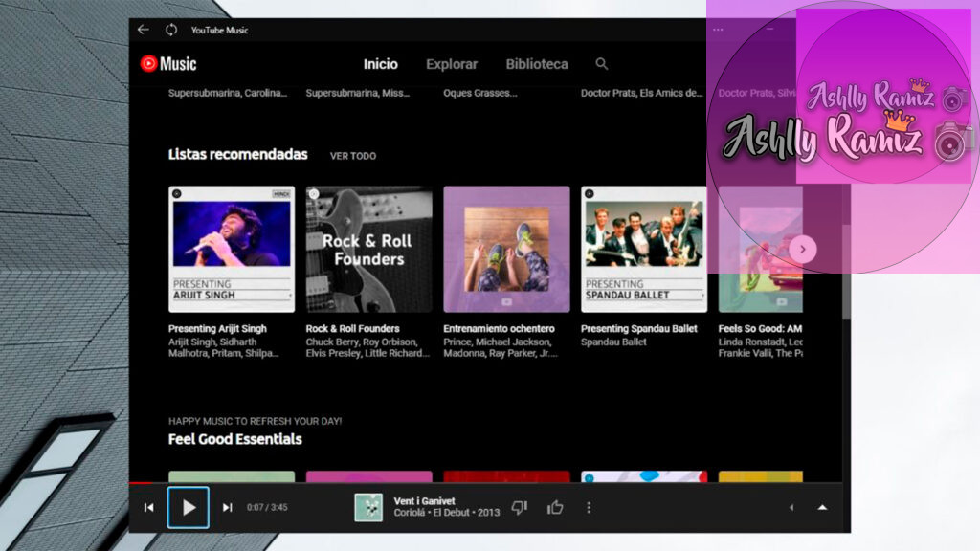Click VER TODO next to Listas recomendadas
The height and width of the screenshot is (551, 980).
pyautogui.click(x=353, y=156)
